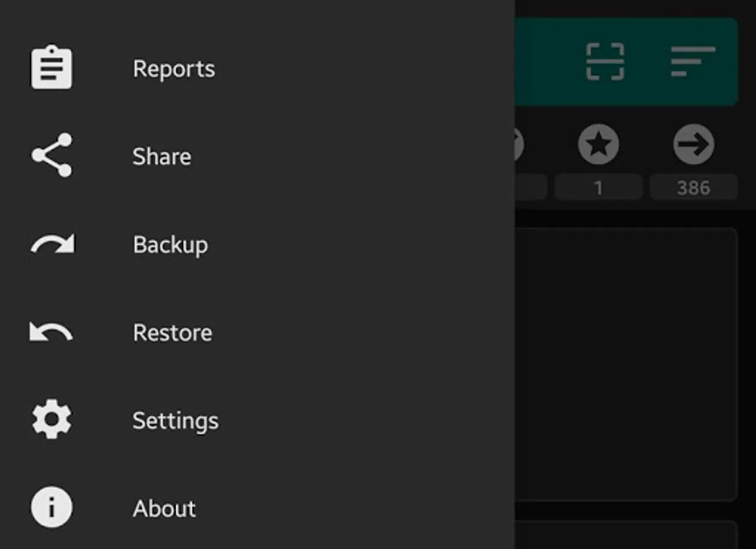Viewport: 756px width, 549px height.
Task: Click the Reports clipboard icon
Action: [x=52, y=68]
